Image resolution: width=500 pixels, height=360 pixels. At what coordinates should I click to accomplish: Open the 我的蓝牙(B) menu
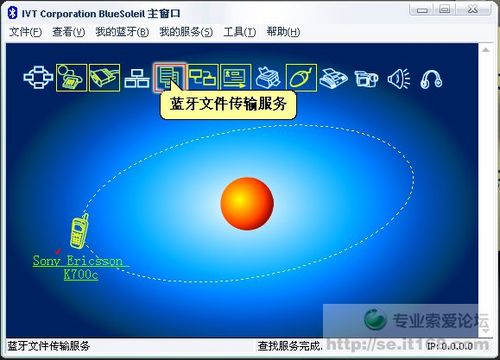(122, 32)
